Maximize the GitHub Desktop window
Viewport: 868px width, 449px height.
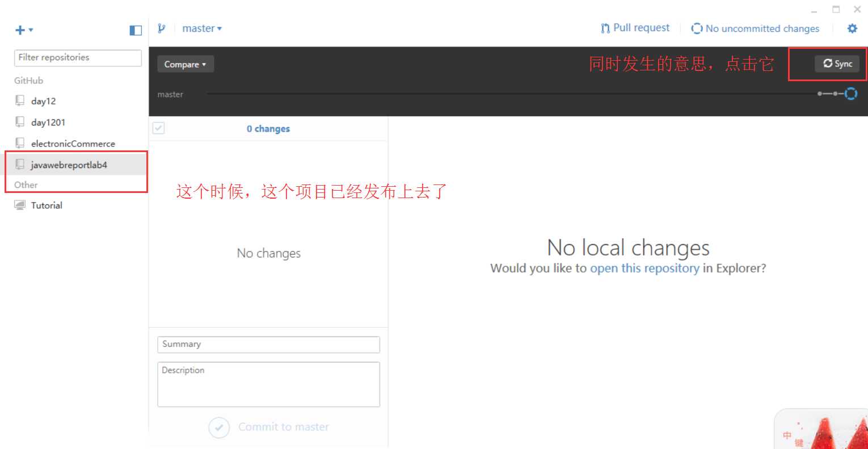[836, 9]
